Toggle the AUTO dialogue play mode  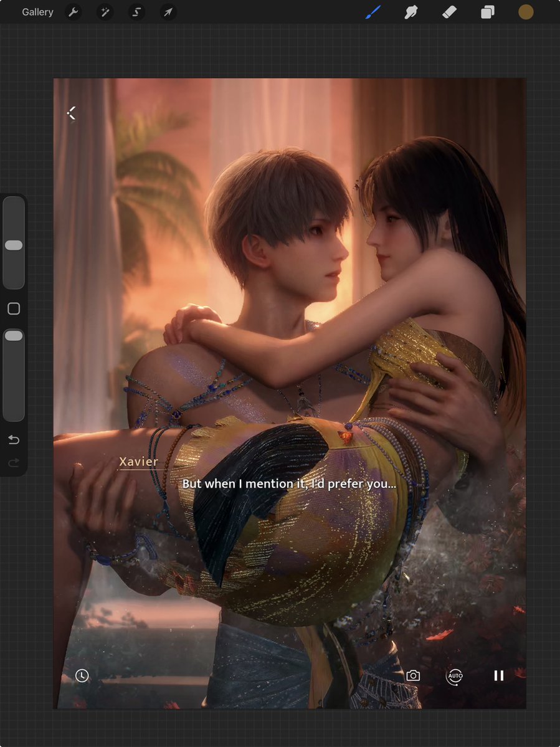(x=455, y=676)
